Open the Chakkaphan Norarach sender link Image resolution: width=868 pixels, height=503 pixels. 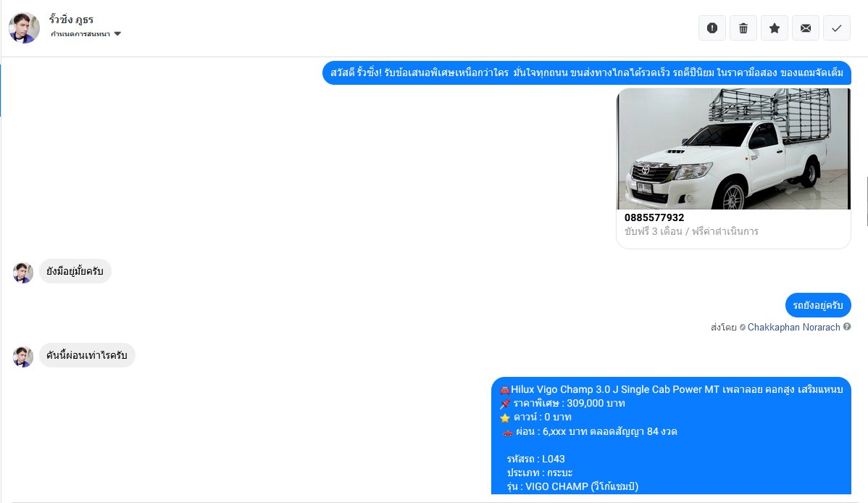pos(794,328)
